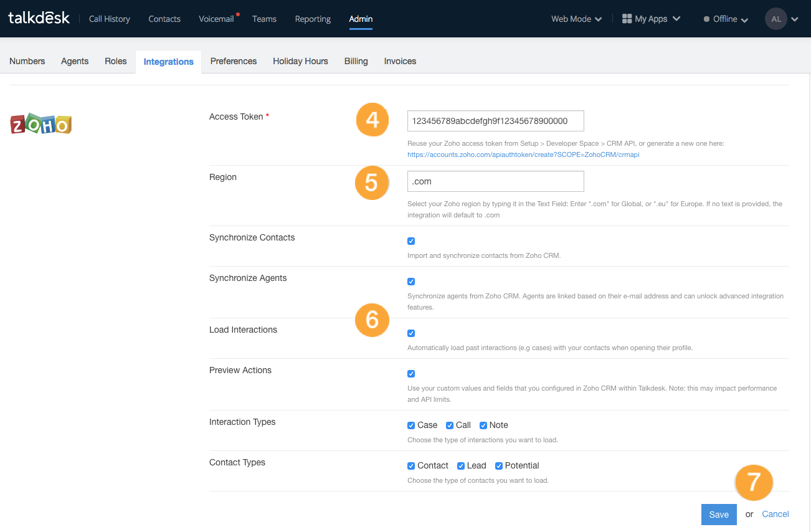Open the Web Mode dropdown

[576, 19]
